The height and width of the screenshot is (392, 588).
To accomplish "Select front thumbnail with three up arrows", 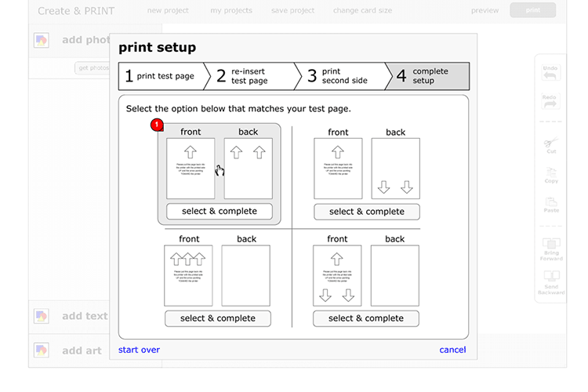I will pos(188,276).
